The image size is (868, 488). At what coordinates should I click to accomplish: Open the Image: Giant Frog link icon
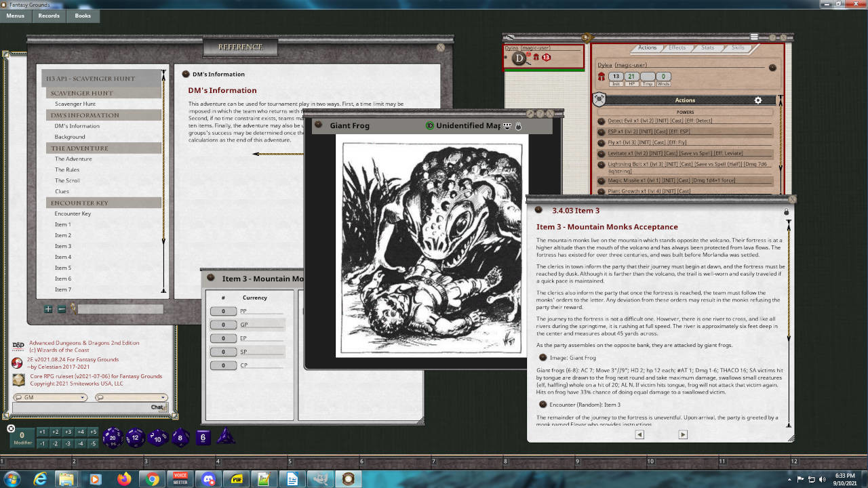point(543,358)
